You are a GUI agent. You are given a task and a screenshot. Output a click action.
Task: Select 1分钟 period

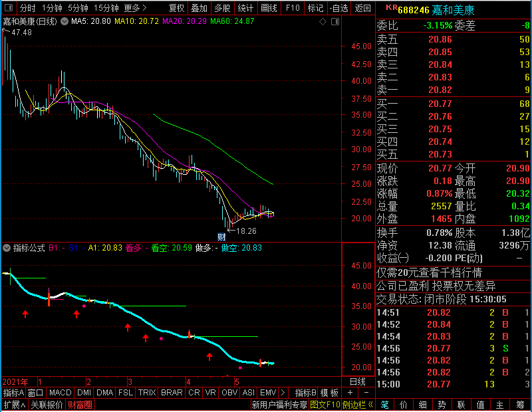point(52,8)
